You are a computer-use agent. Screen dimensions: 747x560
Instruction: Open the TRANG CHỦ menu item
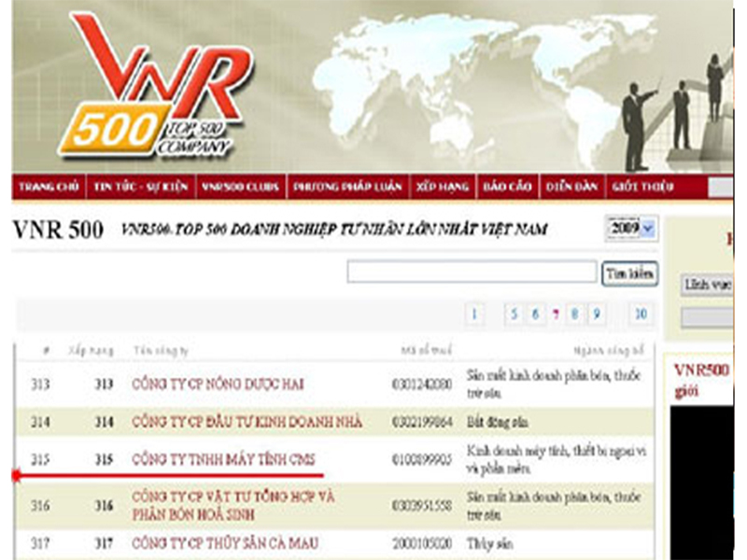49,186
